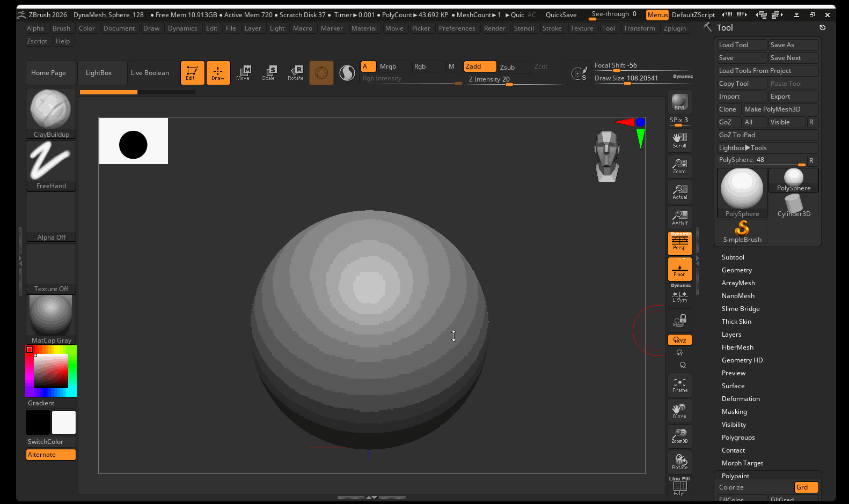849x504 pixels.
Task: Expand the Geometry section
Action: (x=736, y=270)
